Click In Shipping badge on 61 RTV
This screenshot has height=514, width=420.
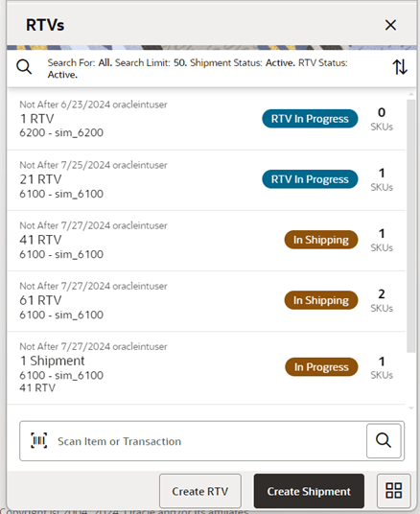point(321,300)
